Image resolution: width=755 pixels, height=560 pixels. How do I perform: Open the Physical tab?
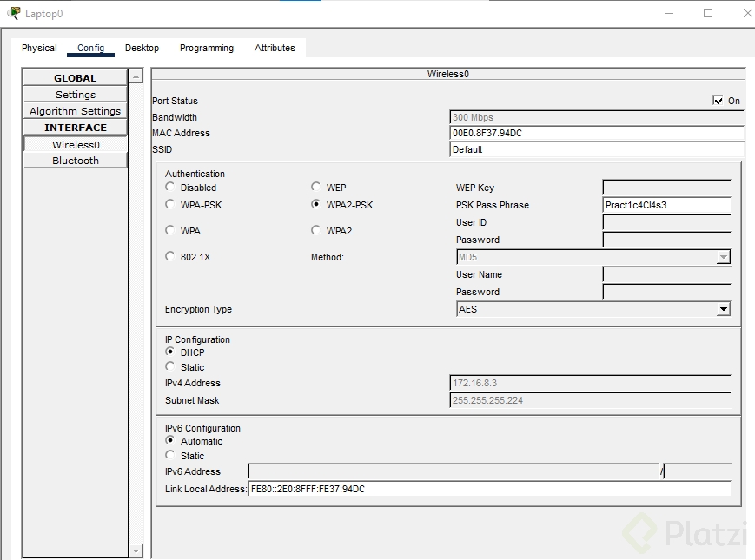tap(39, 48)
